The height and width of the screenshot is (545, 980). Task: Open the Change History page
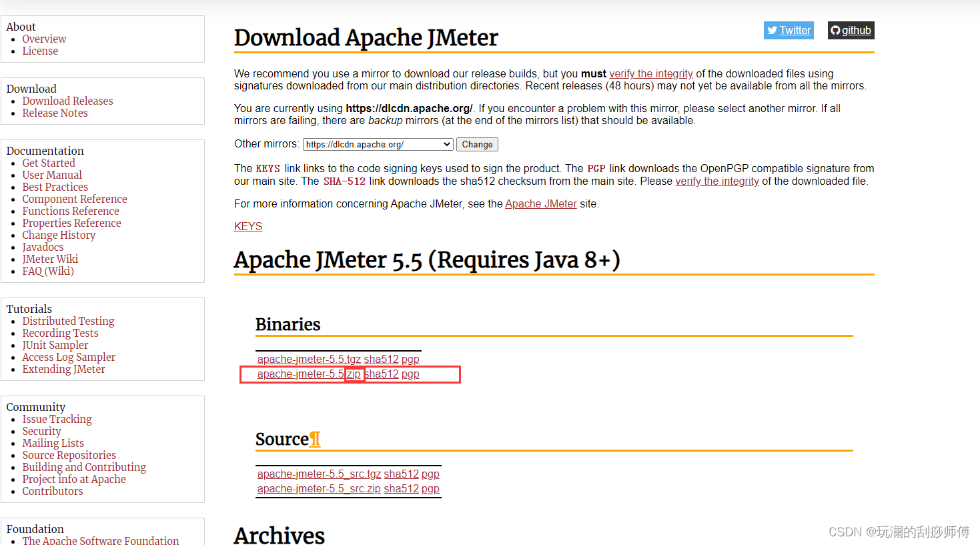(59, 235)
